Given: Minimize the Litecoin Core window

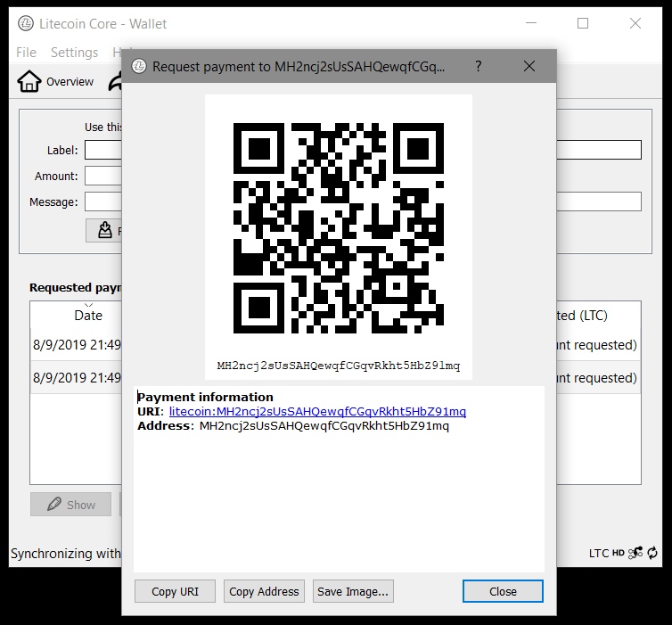Looking at the screenshot, I should pyautogui.click(x=531, y=23).
